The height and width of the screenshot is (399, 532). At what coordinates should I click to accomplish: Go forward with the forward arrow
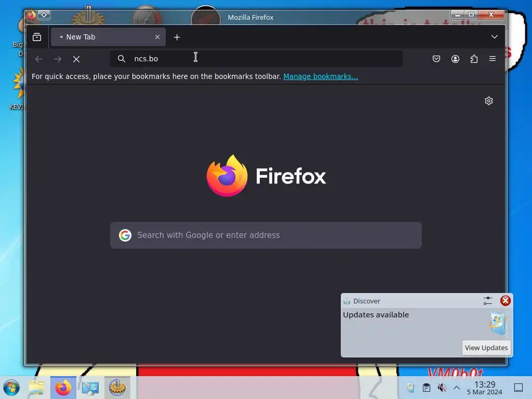[58, 59]
